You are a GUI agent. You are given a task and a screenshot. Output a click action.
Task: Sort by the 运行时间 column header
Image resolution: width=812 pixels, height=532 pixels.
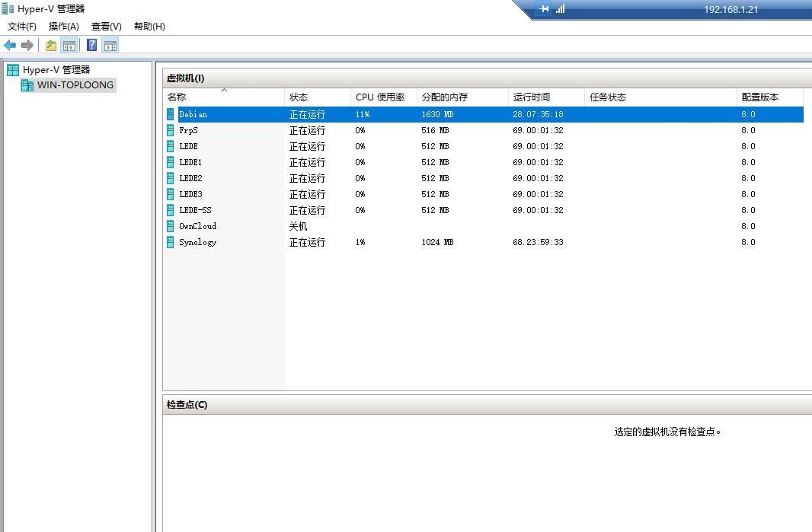546,97
